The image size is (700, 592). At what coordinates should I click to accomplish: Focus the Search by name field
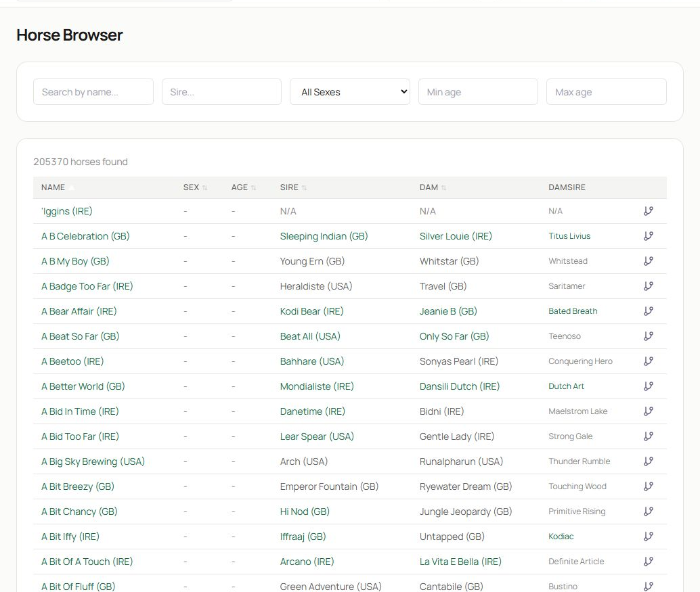[x=93, y=92]
